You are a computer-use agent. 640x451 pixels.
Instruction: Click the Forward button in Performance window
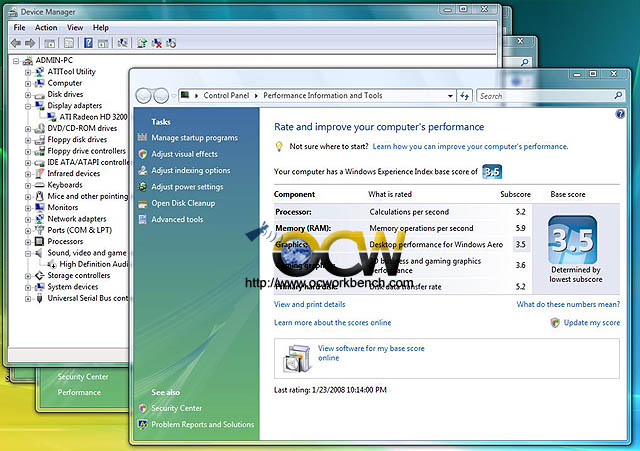pos(161,96)
